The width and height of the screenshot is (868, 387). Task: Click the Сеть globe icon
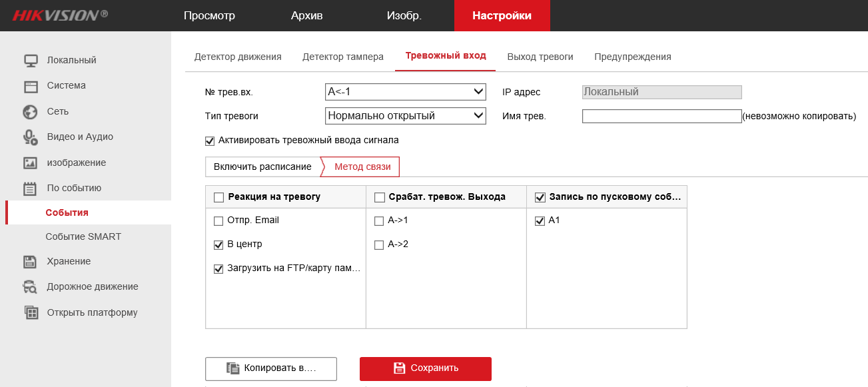pyautogui.click(x=31, y=112)
